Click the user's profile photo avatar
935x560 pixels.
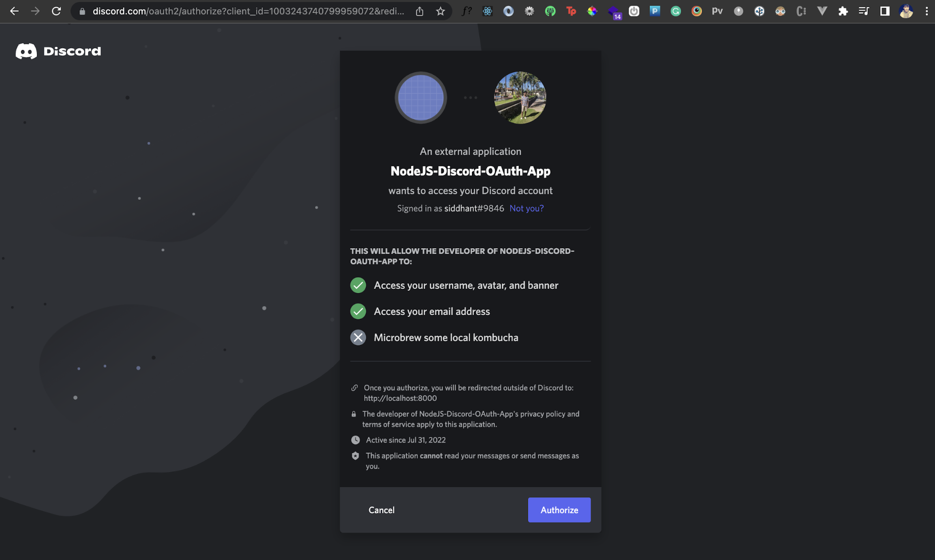(520, 98)
